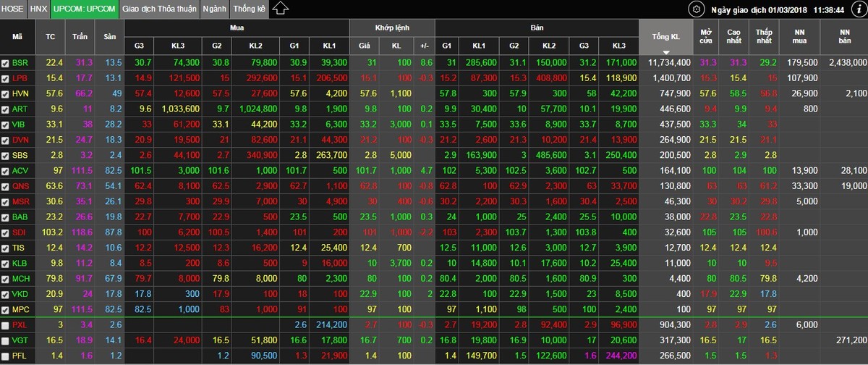Click the Mã column header
Image resolution: width=868 pixels, height=365 pixels.
click(x=17, y=36)
